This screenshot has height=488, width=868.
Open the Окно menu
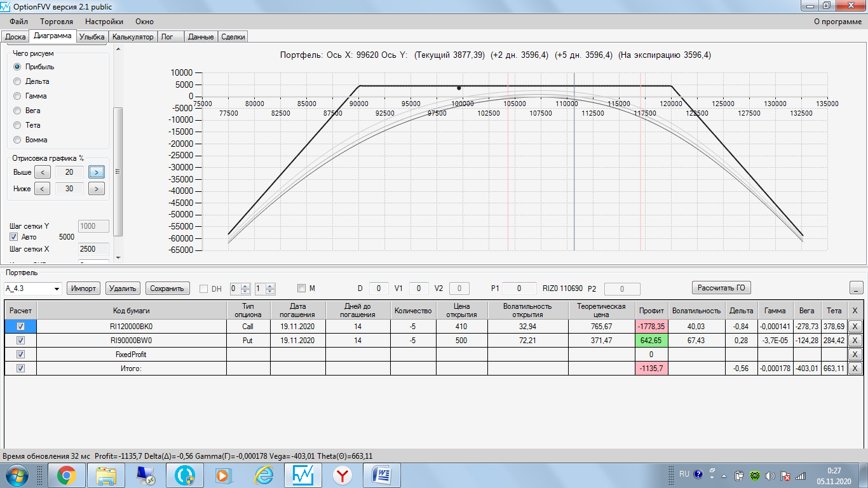144,22
